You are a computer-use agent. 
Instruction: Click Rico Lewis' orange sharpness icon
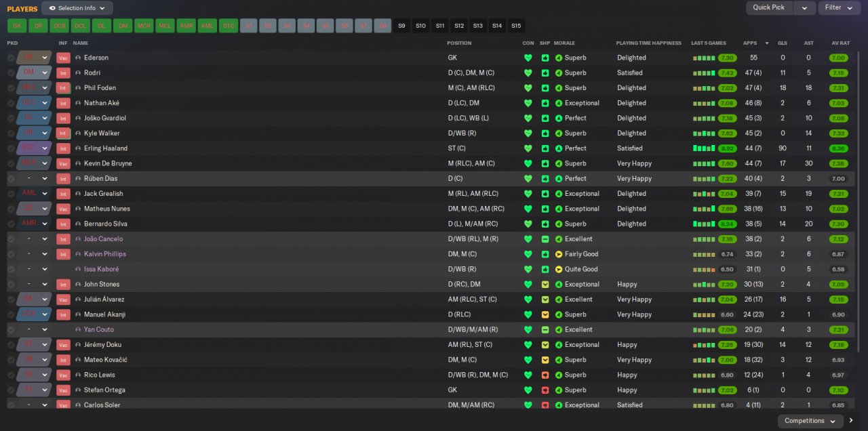tap(545, 375)
